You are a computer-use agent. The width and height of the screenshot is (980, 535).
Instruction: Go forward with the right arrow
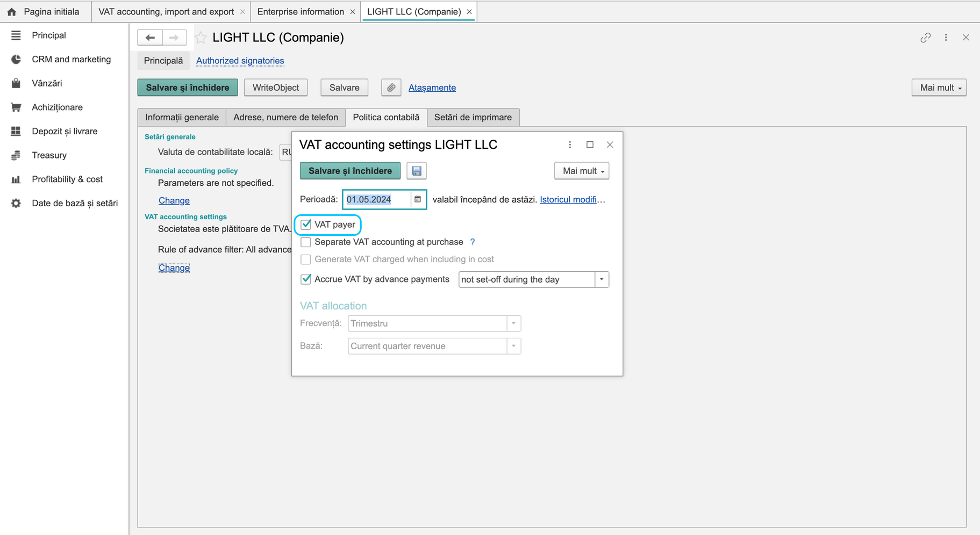point(174,38)
